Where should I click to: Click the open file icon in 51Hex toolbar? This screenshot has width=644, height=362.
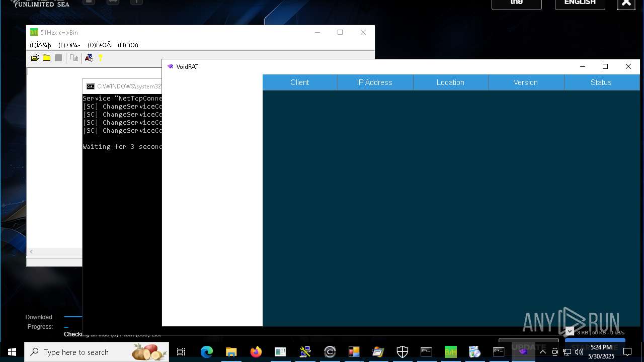(x=35, y=58)
